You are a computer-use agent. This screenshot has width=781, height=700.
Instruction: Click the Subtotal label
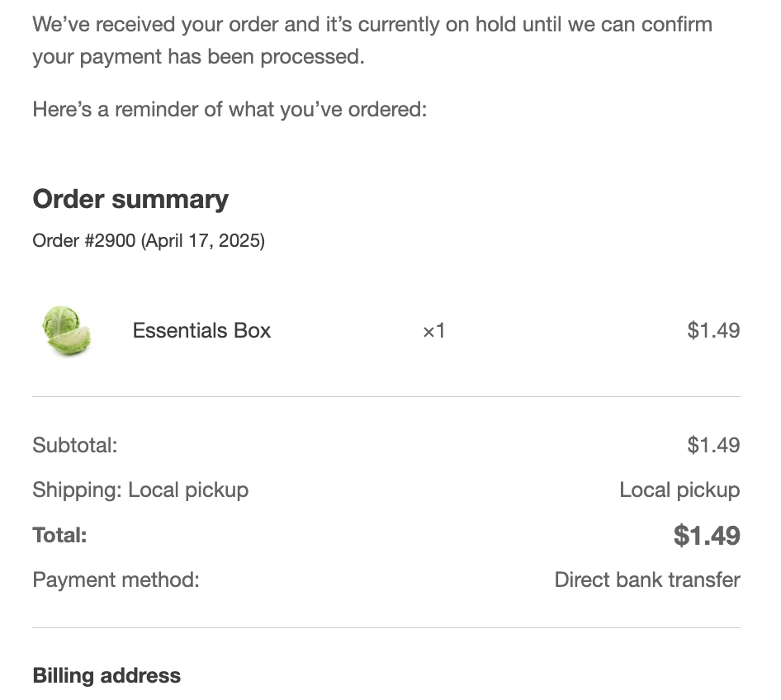74,445
